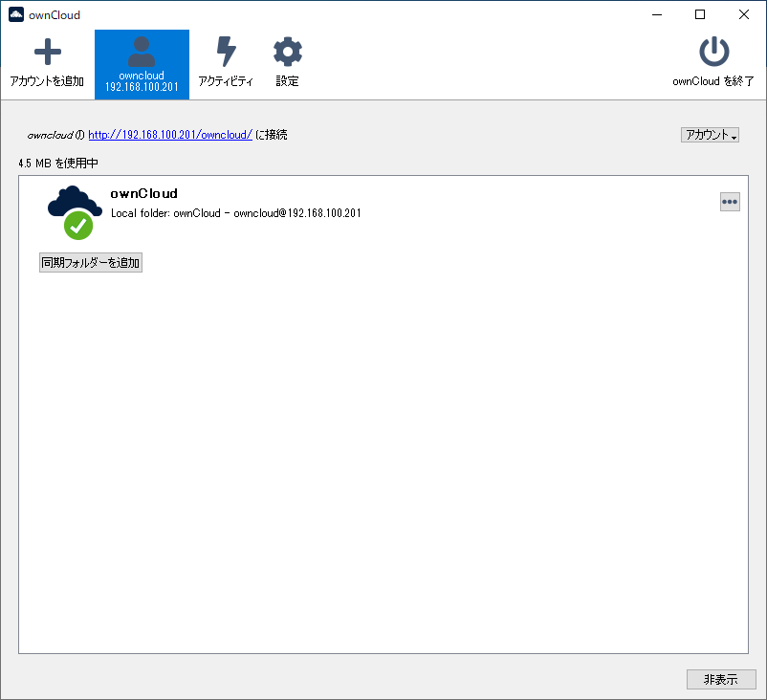Expand the アカウント dropdown button
Viewport: 767px width, 700px height.
[710, 135]
